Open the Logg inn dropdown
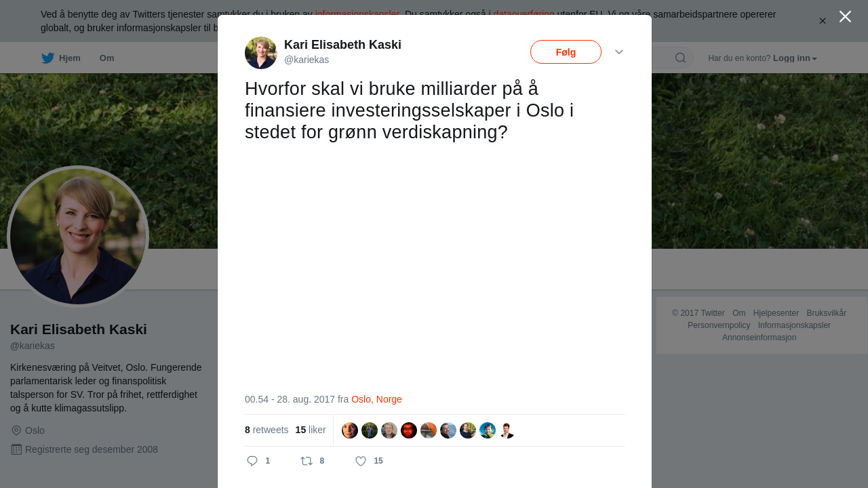 point(795,58)
